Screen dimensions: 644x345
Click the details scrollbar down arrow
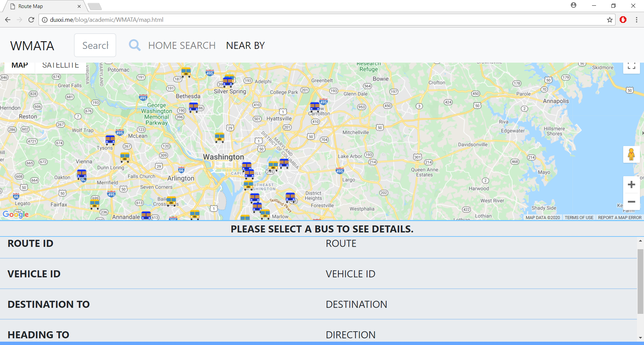pos(640,338)
